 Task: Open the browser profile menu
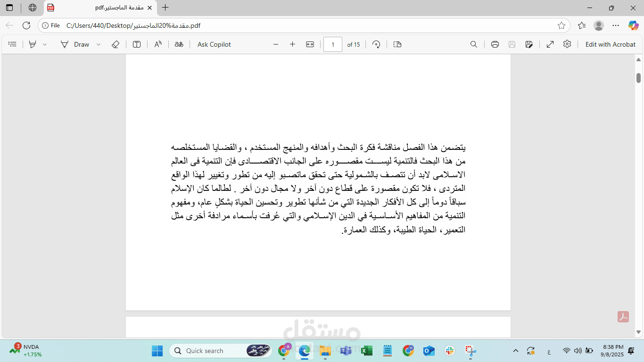pyautogui.click(x=599, y=25)
